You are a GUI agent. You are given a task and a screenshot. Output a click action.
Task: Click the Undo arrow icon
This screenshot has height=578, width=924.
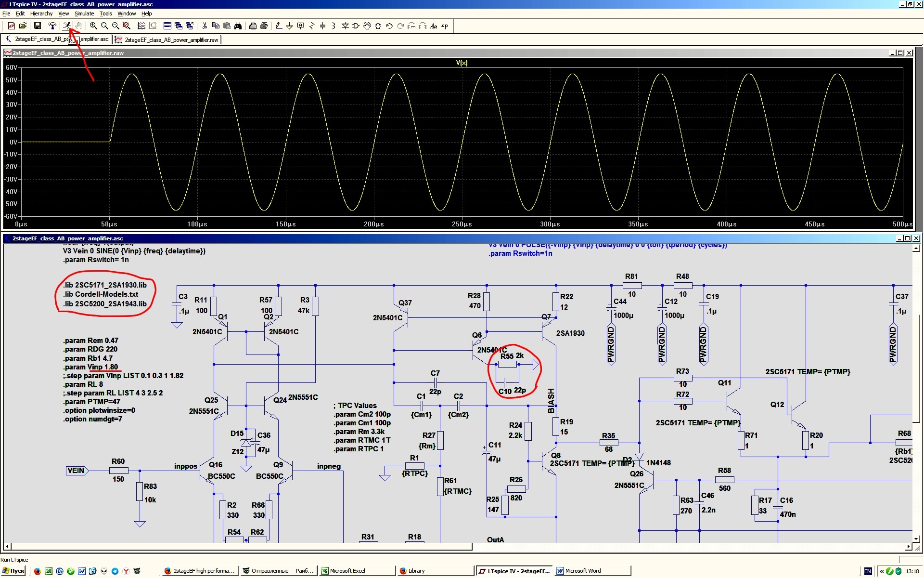click(x=389, y=26)
